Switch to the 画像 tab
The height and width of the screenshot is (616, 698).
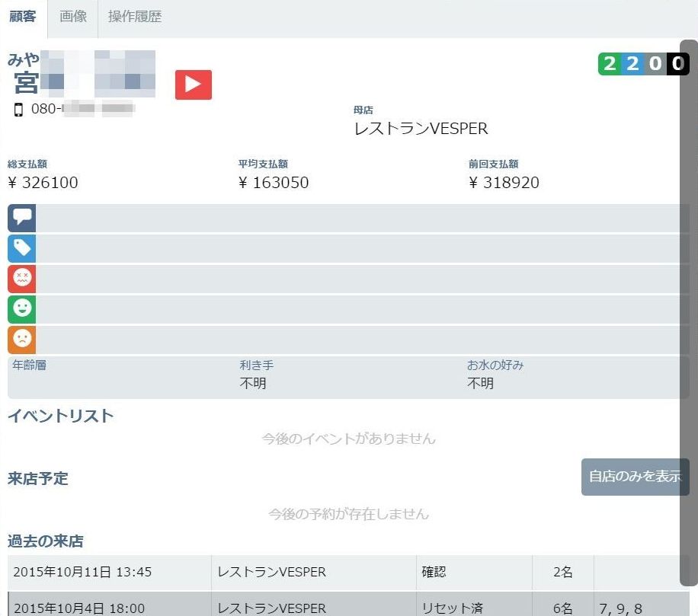tap(72, 16)
